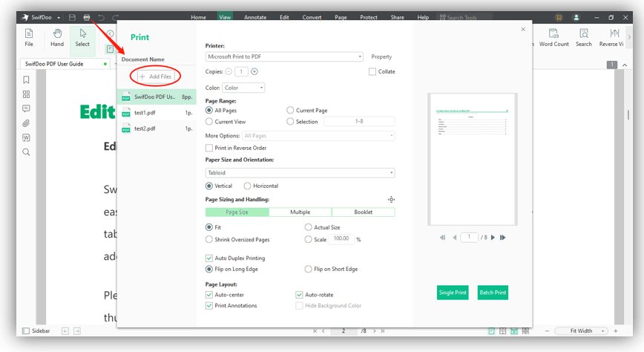The height and width of the screenshot is (352, 644).
Task: Select the Hand tool
Action: click(x=57, y=38)
